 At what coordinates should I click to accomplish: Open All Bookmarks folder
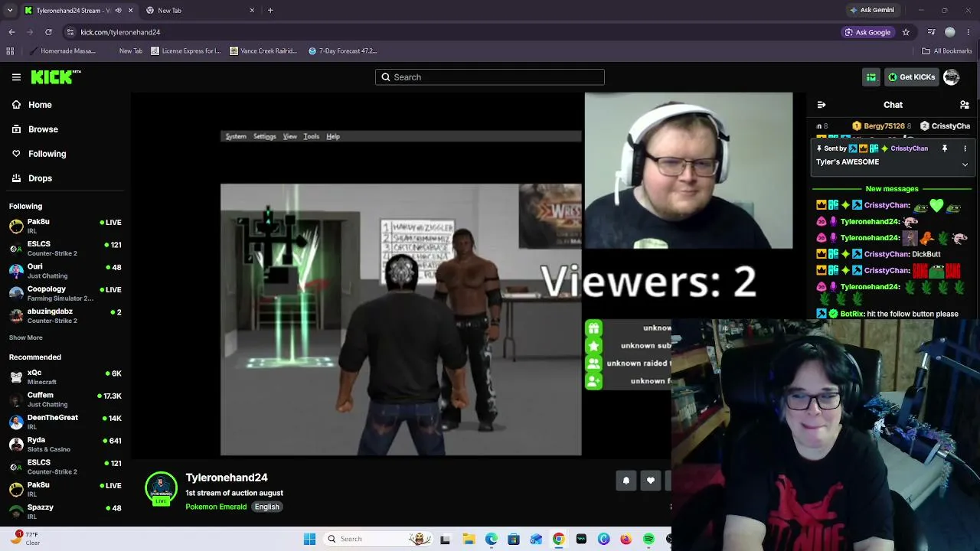click(x=947, y=51)
